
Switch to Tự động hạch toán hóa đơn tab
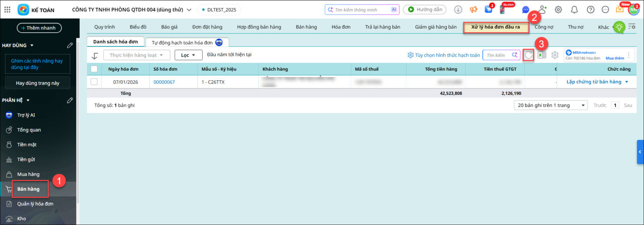click(182, 42)
